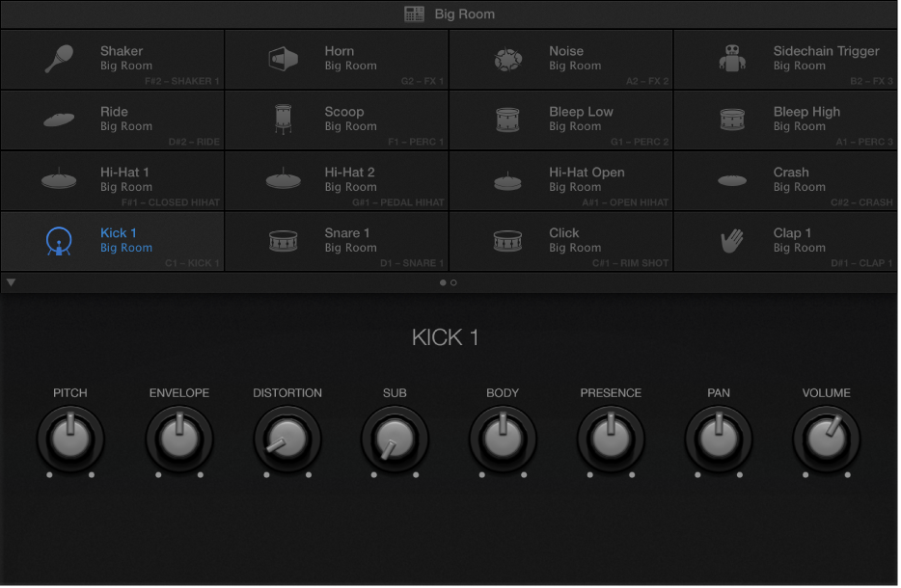Click the Noise pad icon
The width and height of the screenshot is (901, 588).
tap(508, 57)
